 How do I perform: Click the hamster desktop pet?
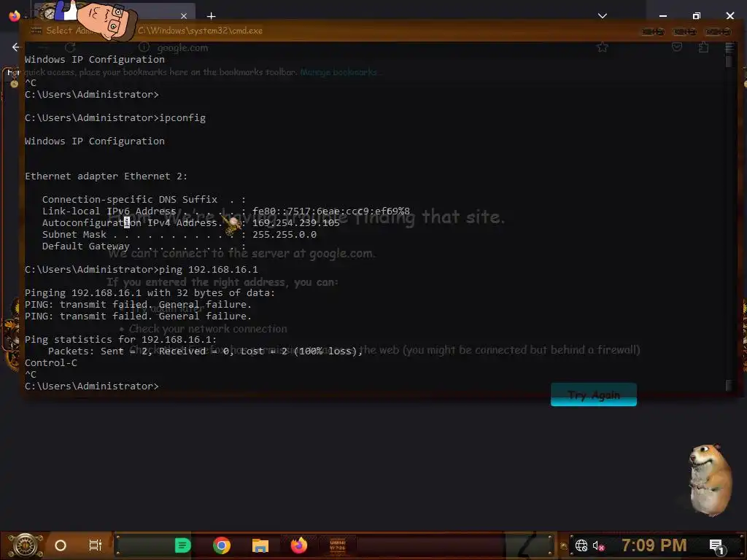click(709, 480)
